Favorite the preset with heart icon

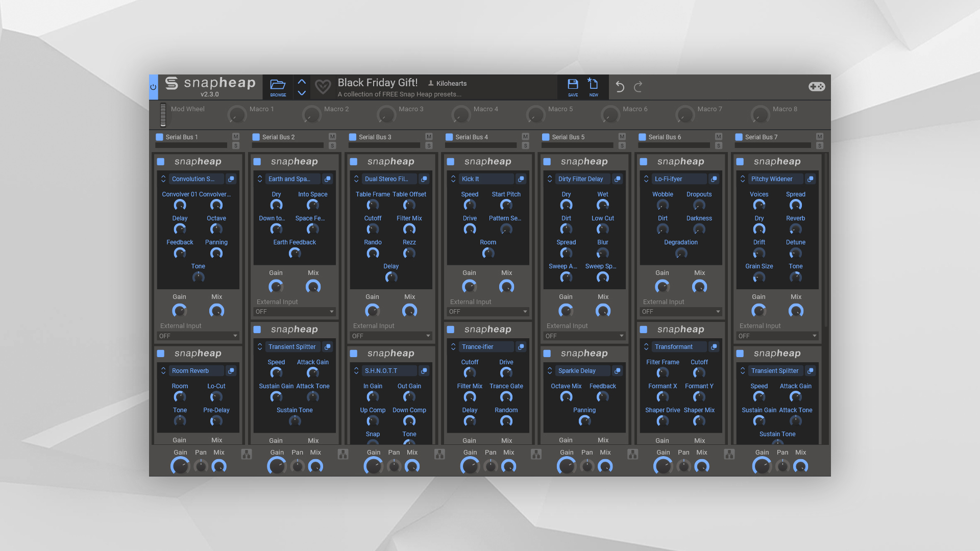[x=323, y=87]
